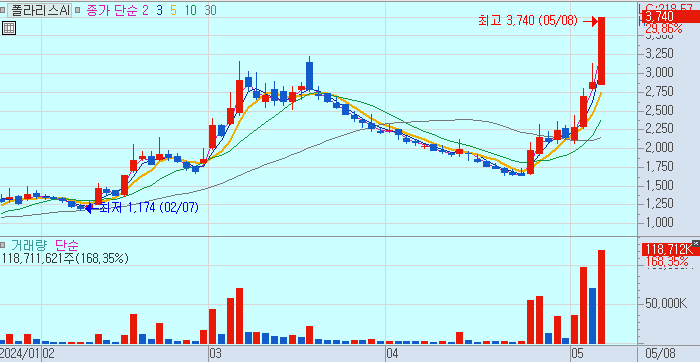Click the 50,000K volume axis label

pyautogui.click(x=666, y=304)
